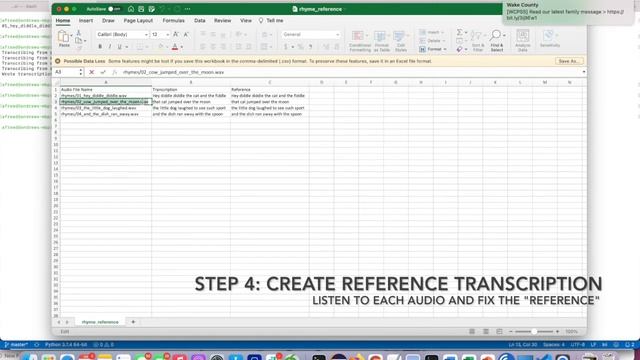Click the Tell me search box
Viewport: 640px width, 360px height.
[271, 20]
